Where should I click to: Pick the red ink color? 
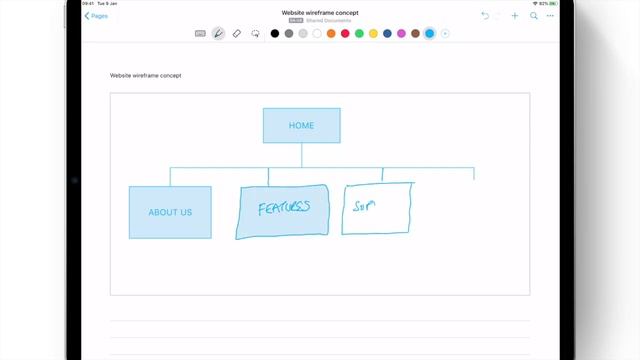[345, 33]
